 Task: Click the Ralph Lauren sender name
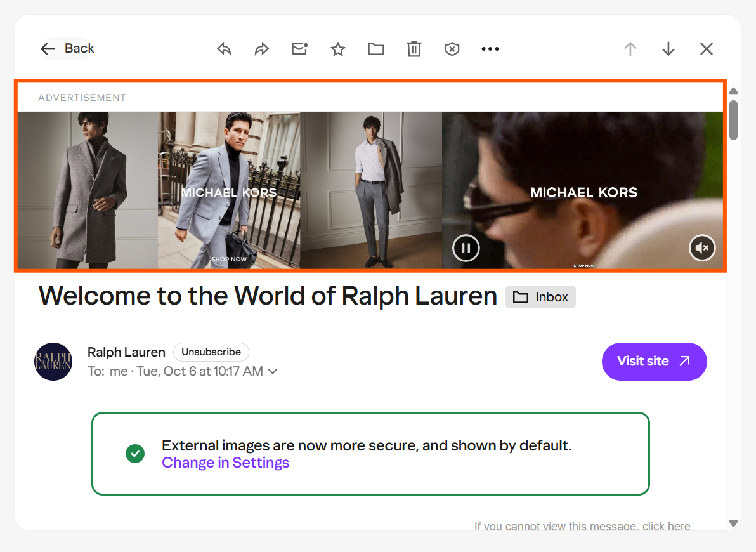pos(126,352)
